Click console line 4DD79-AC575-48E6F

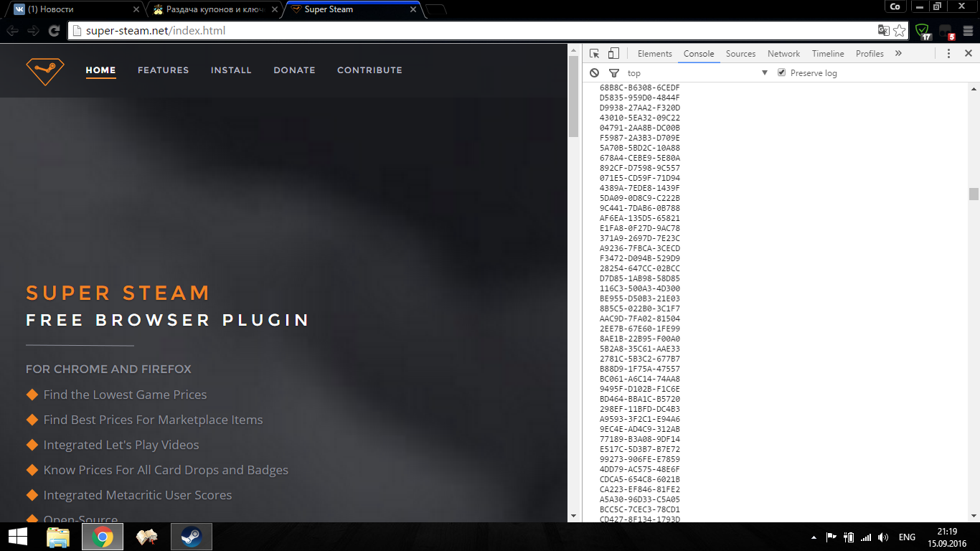(x=640, y=469)
